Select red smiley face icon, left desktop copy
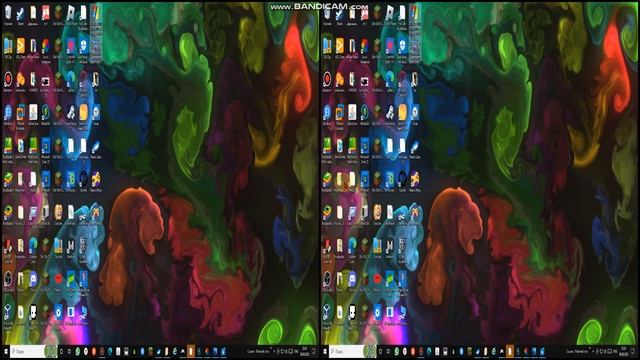Screen dimensions: 640x360 coord(58,279)
